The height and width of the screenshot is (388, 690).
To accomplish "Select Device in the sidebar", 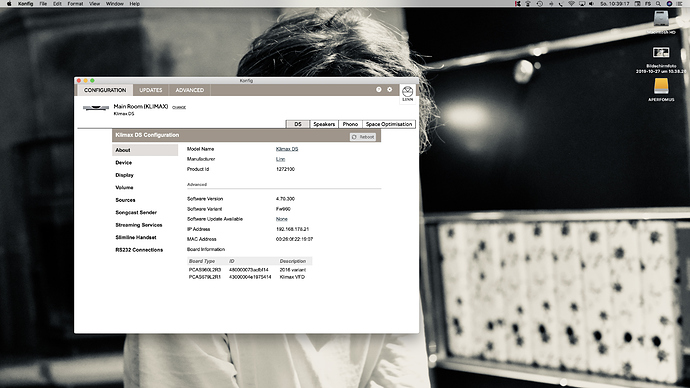I will point(124,163).
